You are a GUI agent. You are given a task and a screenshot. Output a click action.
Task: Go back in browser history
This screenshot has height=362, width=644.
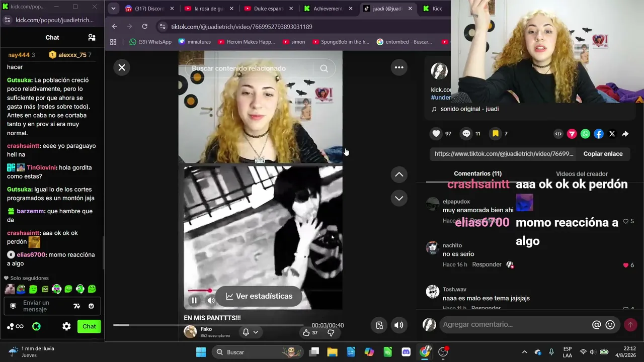tap(115, 26)
